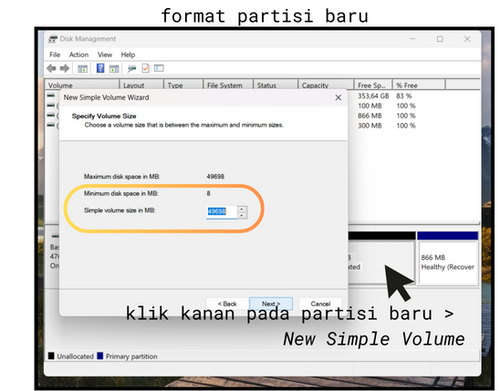Sort by the % Free column header
The width and height of the screenshot is (500, 391).
pyautogui.click(x=419, y=85)
